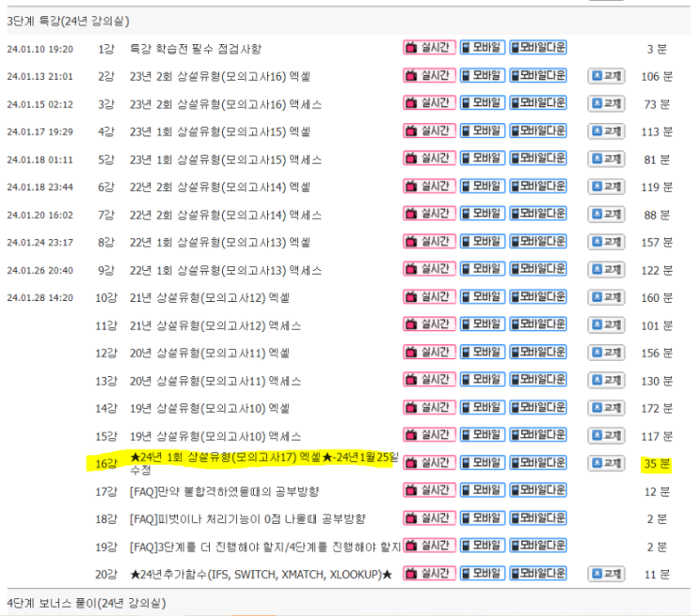
Task: Click 모바일다운 for lecture 3강
Action: point(538,103)
